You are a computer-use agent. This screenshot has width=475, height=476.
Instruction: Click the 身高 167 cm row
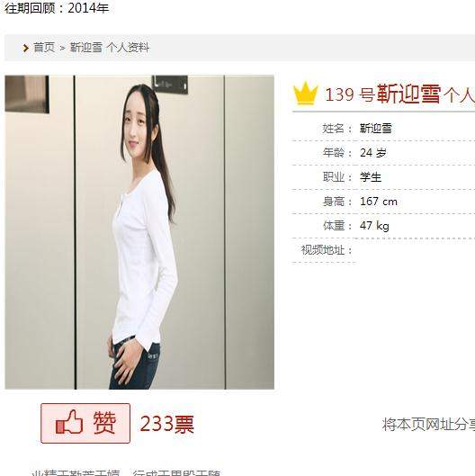(x=383, y=202)
